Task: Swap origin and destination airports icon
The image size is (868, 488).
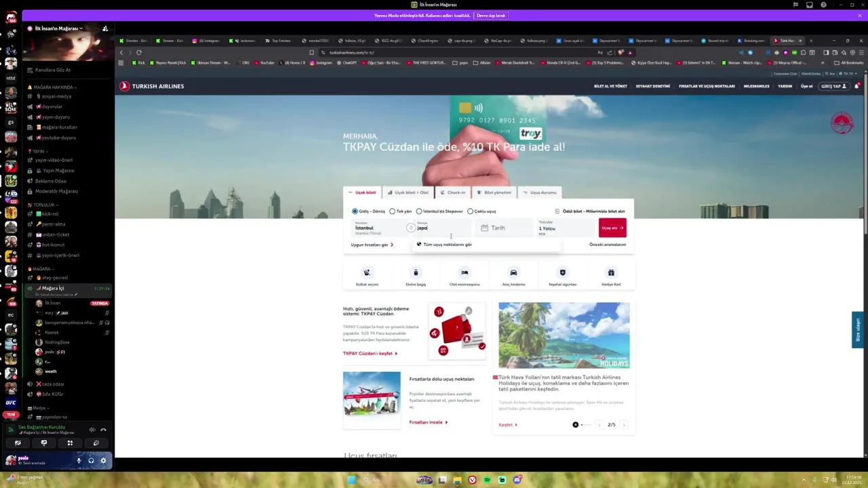Action: 410,228
